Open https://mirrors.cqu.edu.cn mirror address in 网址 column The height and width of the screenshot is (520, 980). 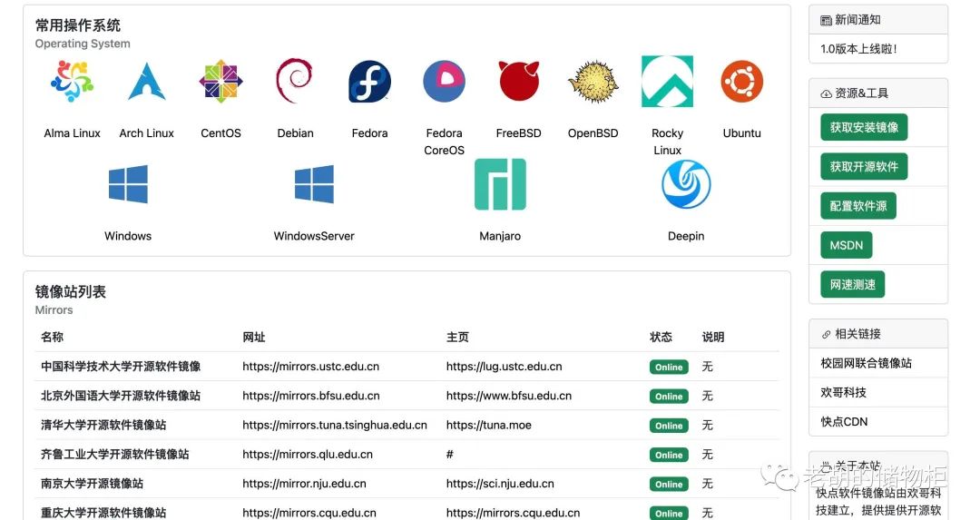coord(309,513)
